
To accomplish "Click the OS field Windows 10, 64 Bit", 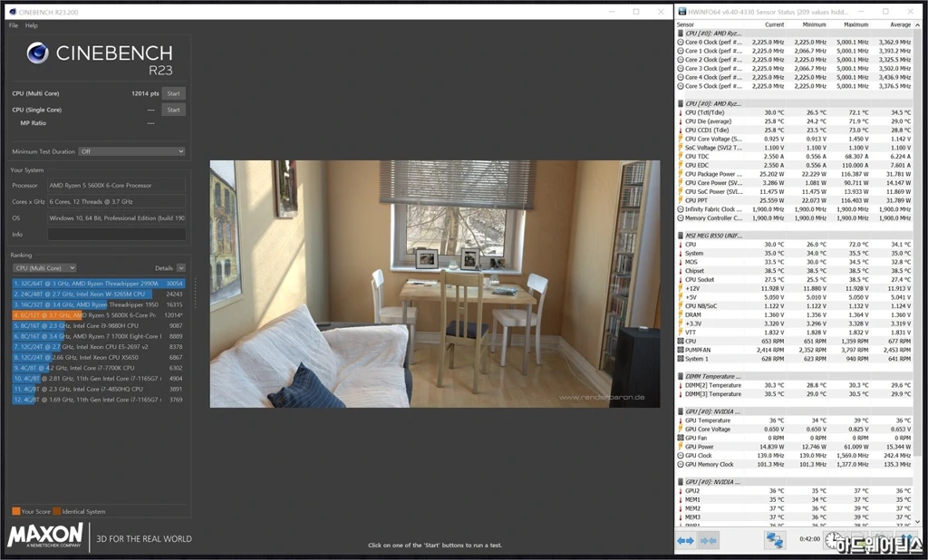I will (x=117, y=217).
